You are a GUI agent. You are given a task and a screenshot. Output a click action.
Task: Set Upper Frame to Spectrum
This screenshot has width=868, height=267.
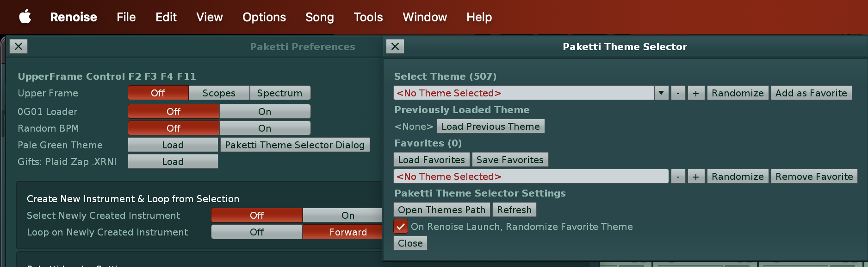click(x=279, y=93)
